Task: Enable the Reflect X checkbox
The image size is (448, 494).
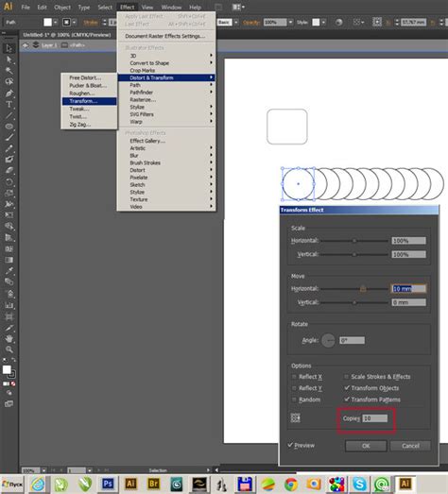Action: (294, 377)
